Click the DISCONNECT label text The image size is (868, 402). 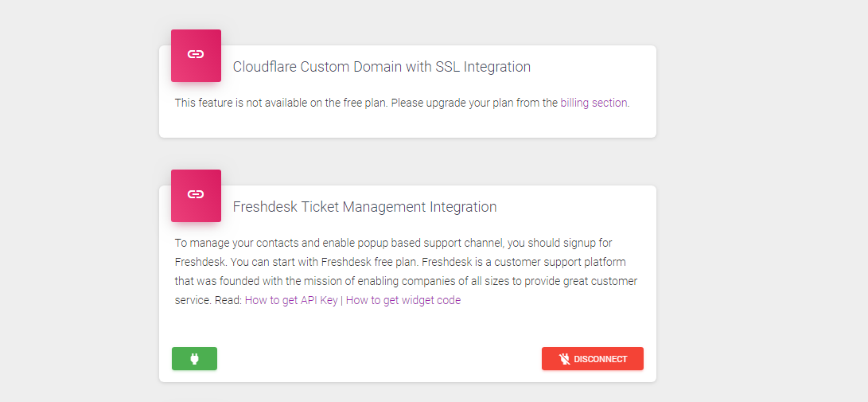click(x=600, y=359)
